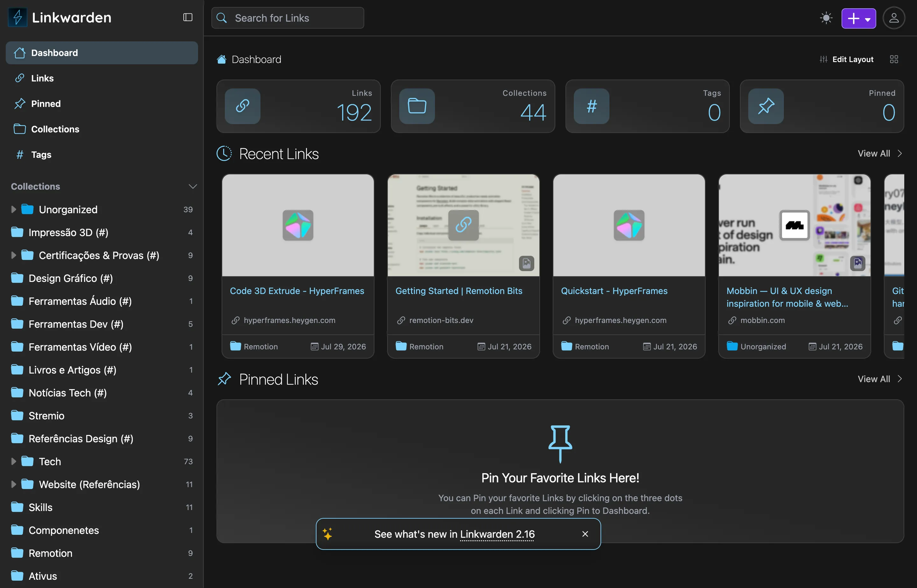
Task: Switch theme with the sun icon
Action: [x=826, y=18]
